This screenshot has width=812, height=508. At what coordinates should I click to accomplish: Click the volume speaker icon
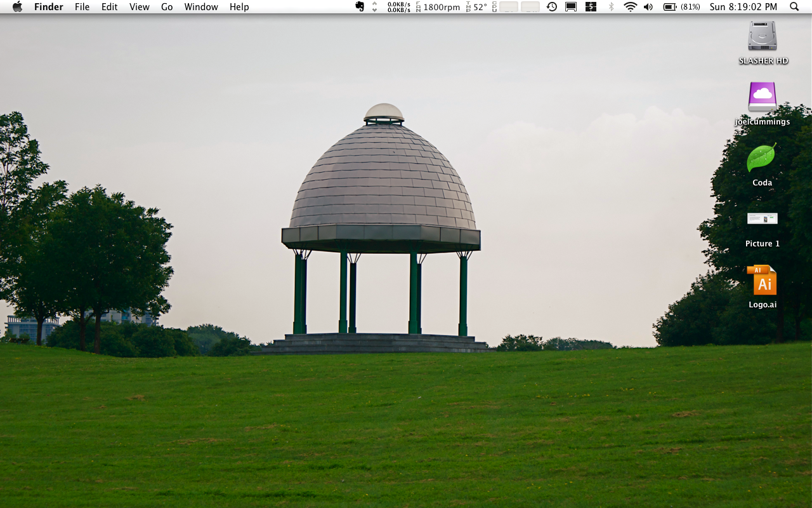(648, 7)
